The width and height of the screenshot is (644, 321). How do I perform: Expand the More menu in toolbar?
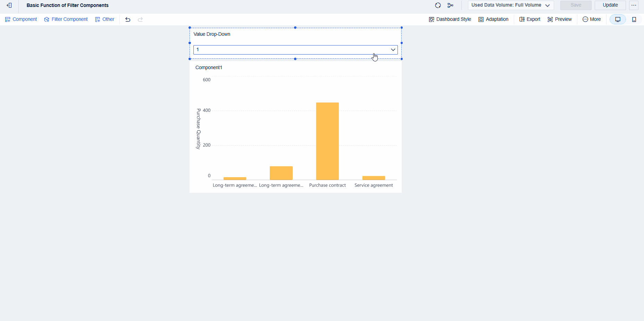pyautogui.click(x=592, y=19)
